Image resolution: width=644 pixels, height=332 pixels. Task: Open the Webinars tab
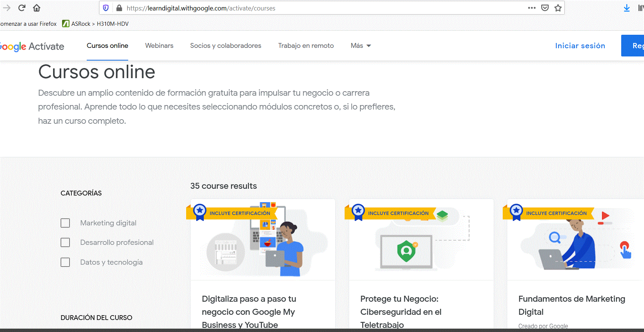point(159,46)
